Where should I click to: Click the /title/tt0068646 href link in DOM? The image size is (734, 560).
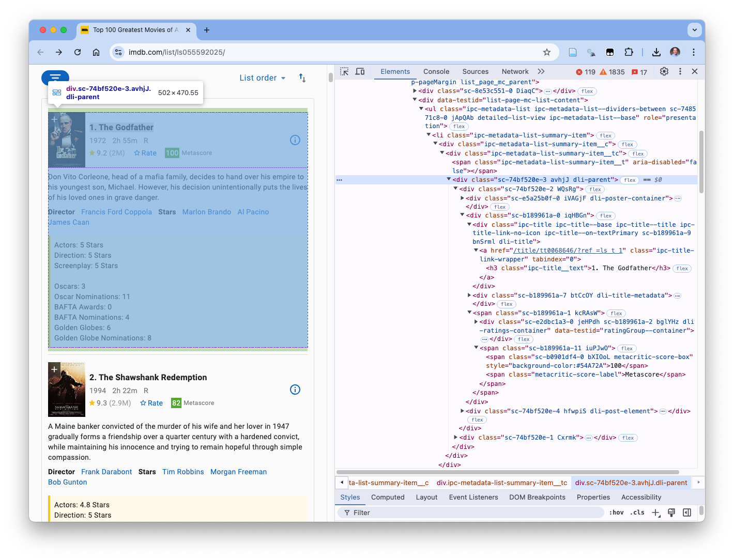569,251
